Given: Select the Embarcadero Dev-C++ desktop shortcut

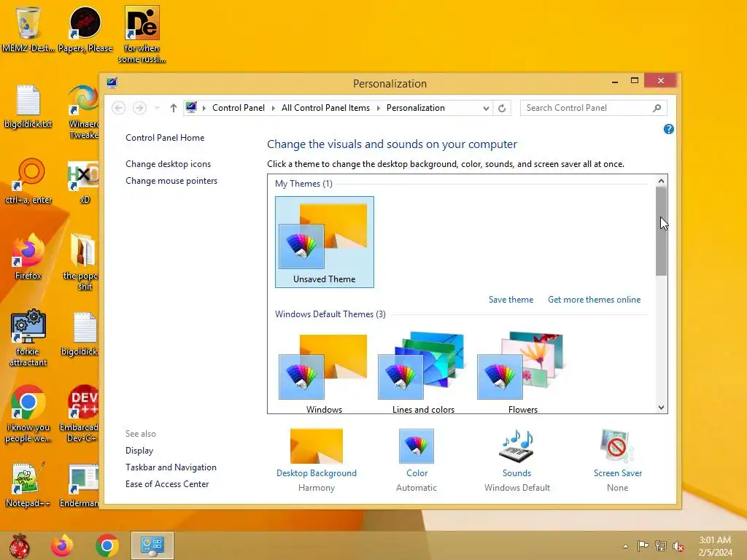Looking at the screenshot, I should pyautogui.click(x=82, y=414).
